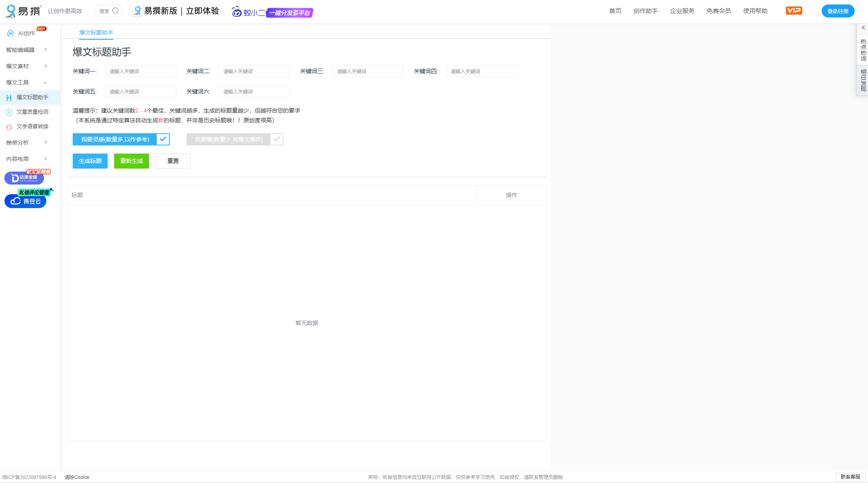Image resolution: width=868 pixels, height=483 pixels.
Task: Click the AI创作 sidebar icon
Action: (10, 33)
